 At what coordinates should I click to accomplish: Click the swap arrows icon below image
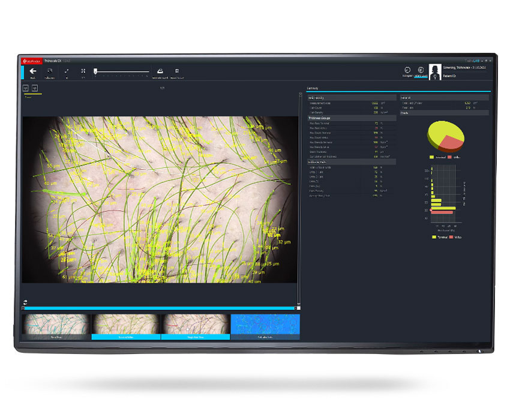(x=26, y=302)
